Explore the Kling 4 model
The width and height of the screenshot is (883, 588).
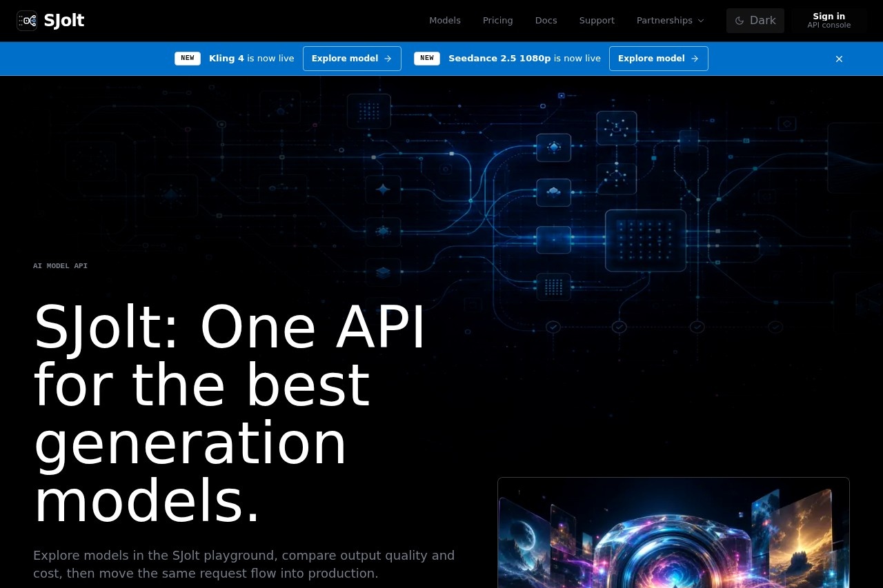(352, 59)
